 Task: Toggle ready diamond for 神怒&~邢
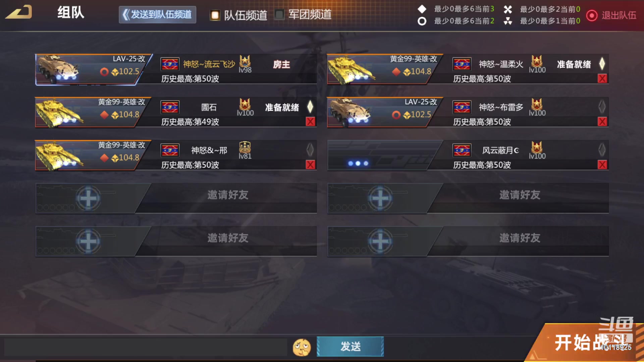point(310,150)
